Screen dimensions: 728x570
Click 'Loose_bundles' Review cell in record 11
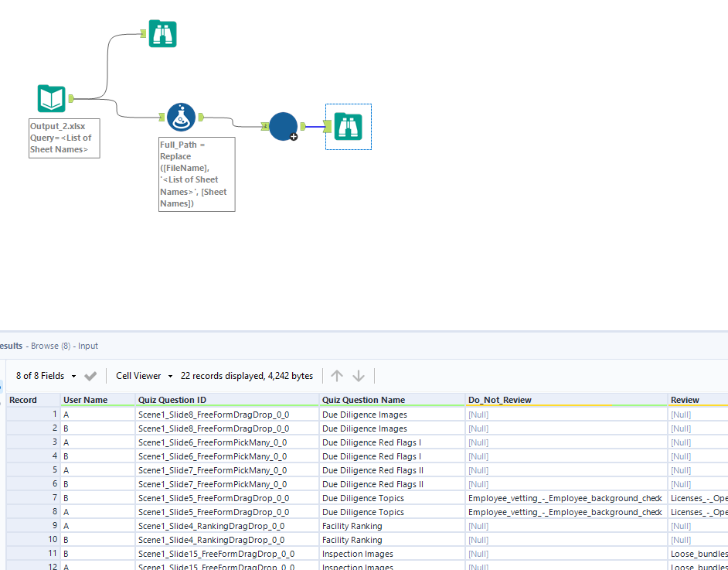pyautogui.click(x=698, y=554)
